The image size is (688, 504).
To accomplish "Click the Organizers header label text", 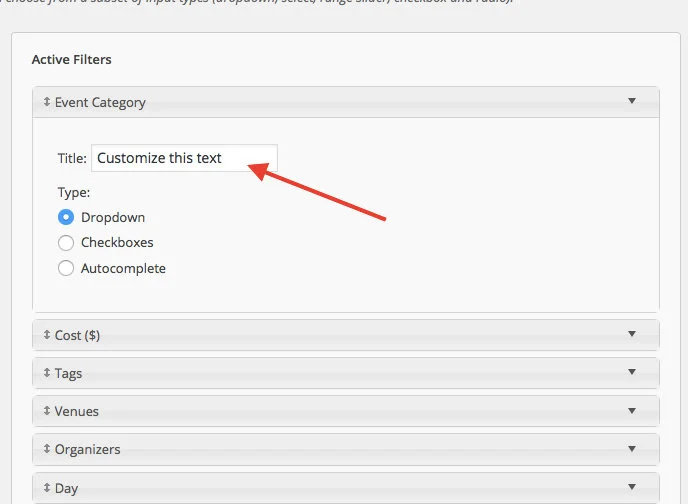I will pos(87,450).
